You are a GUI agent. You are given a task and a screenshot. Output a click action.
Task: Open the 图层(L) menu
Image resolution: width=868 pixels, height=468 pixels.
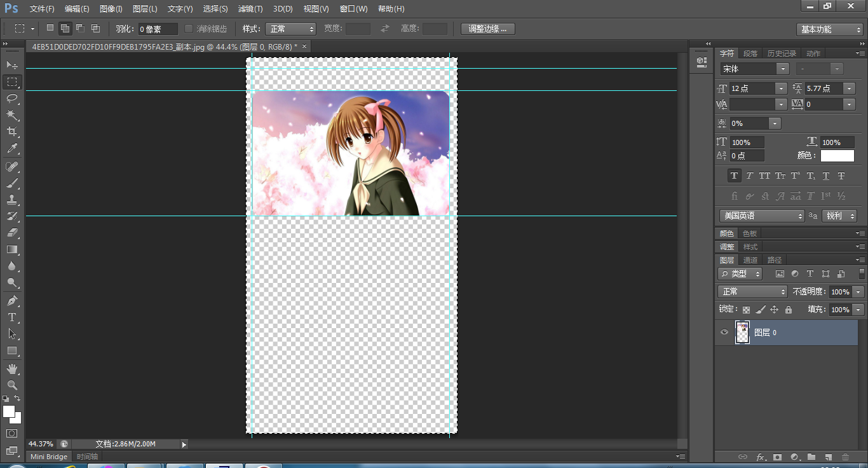coord(145,9)
